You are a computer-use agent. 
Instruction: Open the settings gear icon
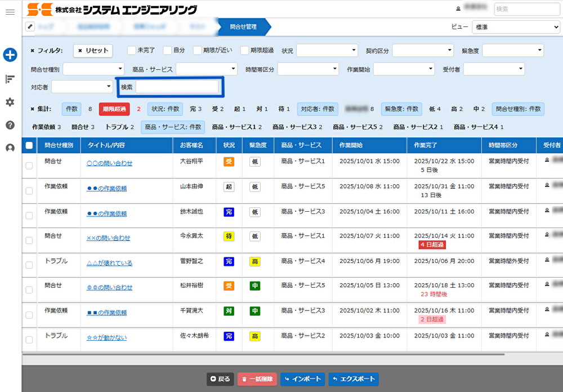click(10, 102)
